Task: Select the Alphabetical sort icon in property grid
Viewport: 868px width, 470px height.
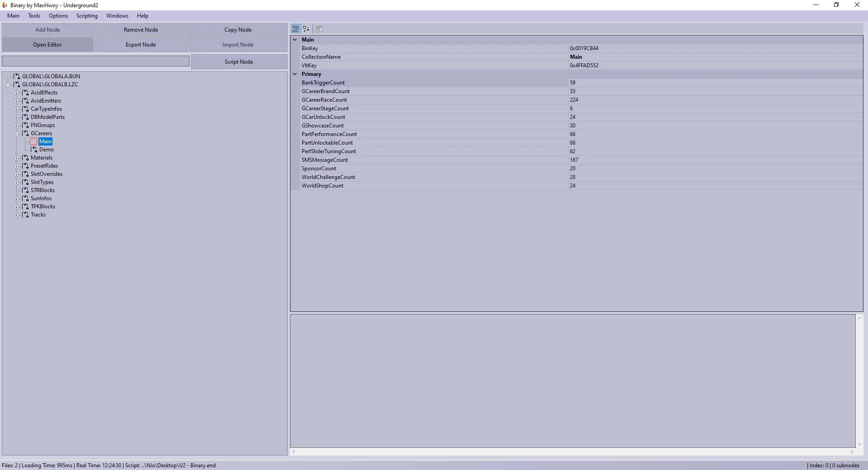Action: 306,29
